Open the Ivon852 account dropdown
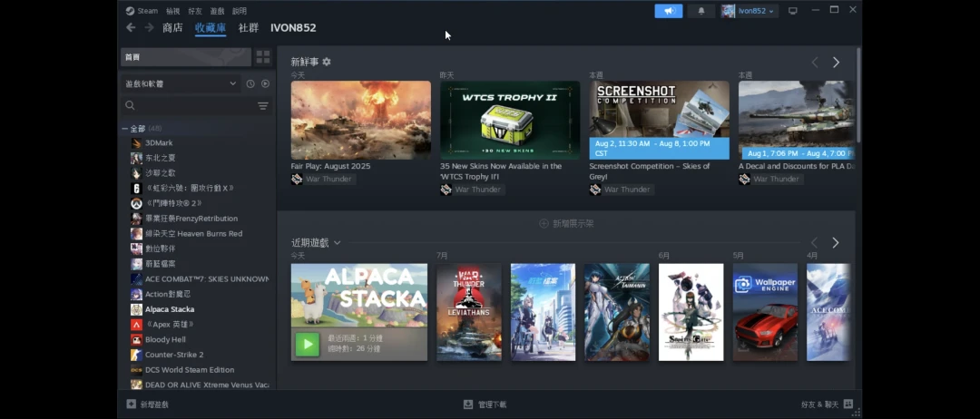980x419 pixels. pos(750,11)
